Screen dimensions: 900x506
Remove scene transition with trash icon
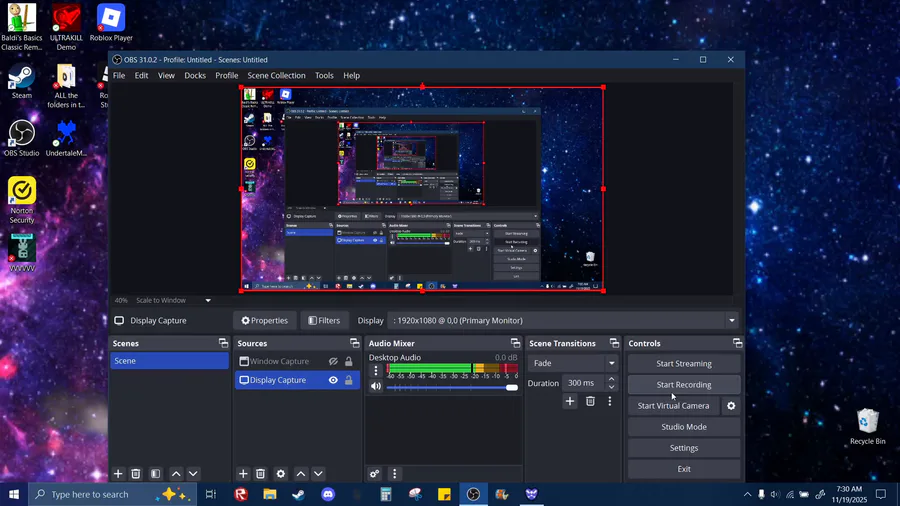[590, 402]
